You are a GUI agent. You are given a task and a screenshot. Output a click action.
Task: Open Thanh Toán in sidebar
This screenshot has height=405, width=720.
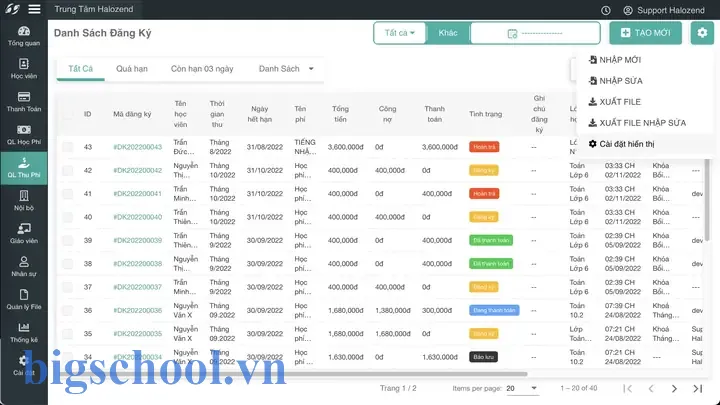(x=23, y=102)
